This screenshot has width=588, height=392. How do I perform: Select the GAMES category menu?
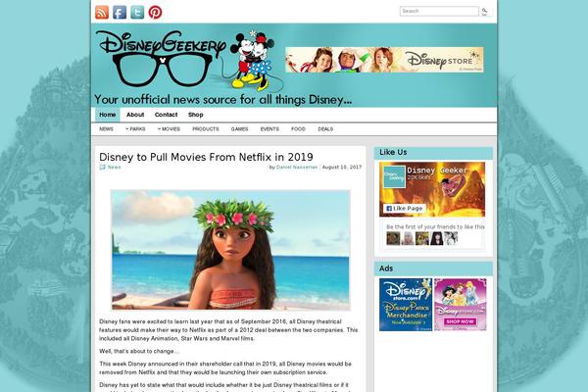[x=239, y=129]
